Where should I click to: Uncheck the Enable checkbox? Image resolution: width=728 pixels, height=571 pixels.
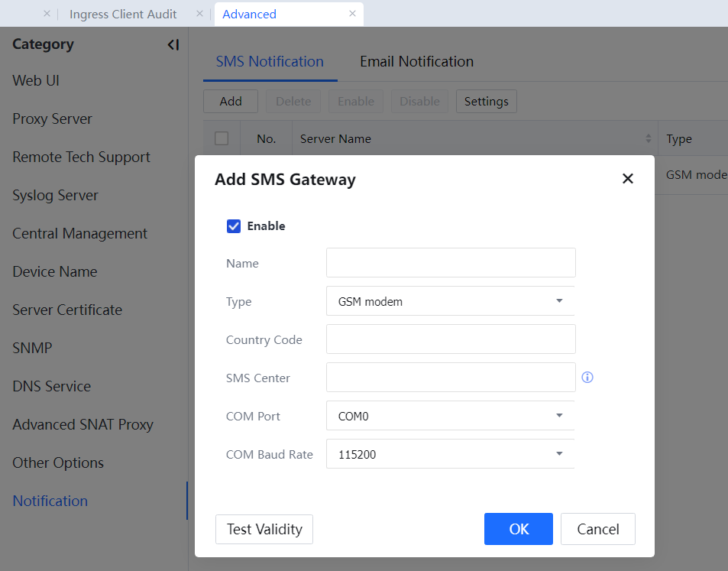tap(234, 226)
